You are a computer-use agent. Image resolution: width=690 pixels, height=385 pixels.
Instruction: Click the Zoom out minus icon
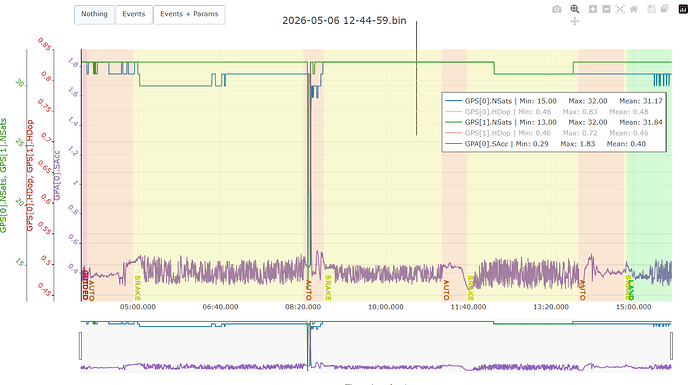coord(606,9)
